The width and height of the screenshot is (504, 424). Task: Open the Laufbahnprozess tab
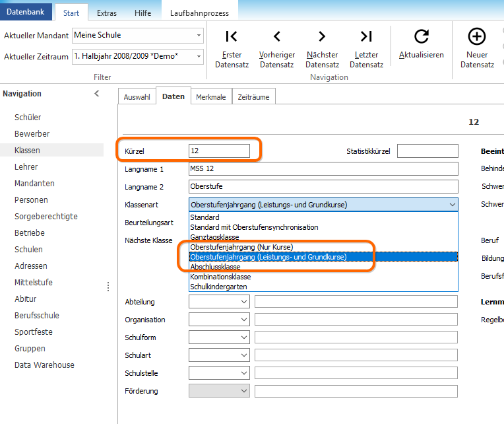199,13
